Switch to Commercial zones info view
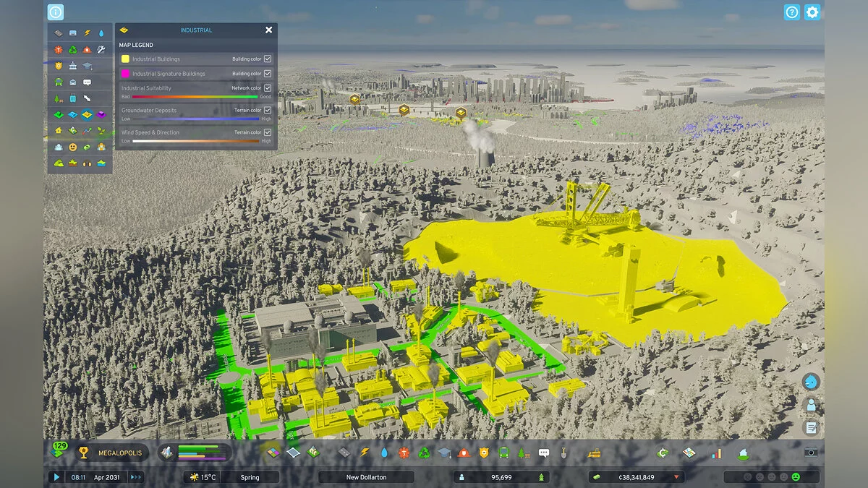This screenshot has height=488, width=868. (x=73, y=114)
